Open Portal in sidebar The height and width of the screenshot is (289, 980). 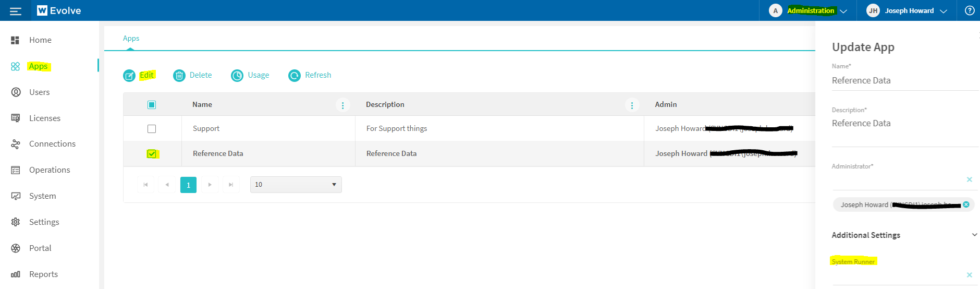tap(40, 248)
